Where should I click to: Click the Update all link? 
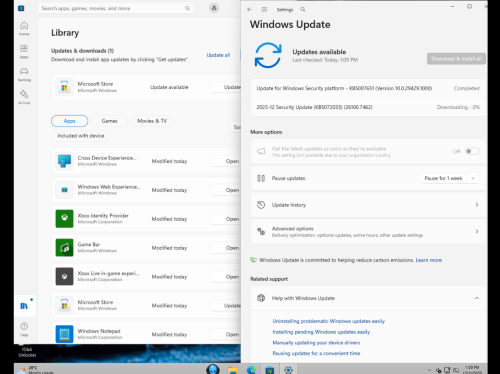click(218, 55)
